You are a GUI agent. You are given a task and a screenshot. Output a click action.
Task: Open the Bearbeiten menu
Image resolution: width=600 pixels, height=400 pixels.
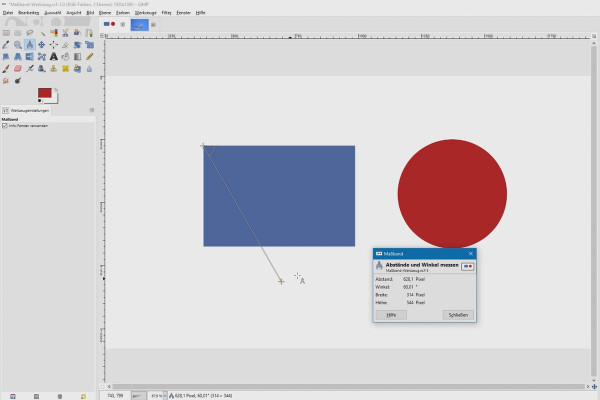click(29, 13)
